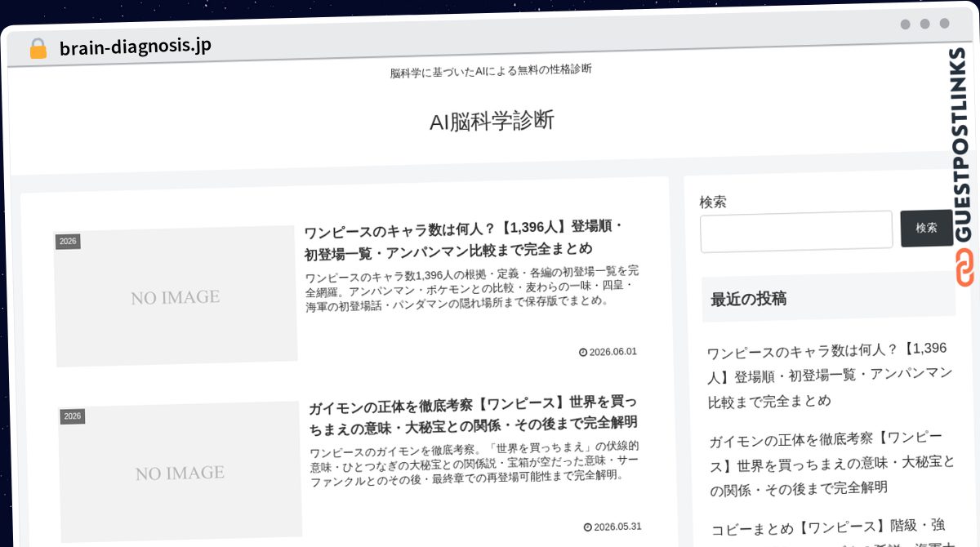Click the brain-diagnosis.jp address text
The height and width of the screenshot is (547, 980).
[136, 46]
